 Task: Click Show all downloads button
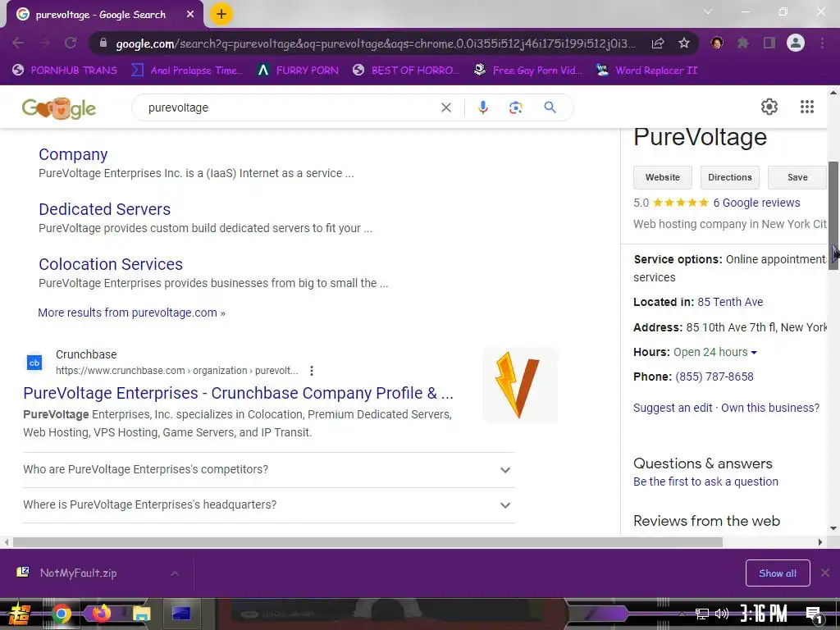[x=778, y=573]
